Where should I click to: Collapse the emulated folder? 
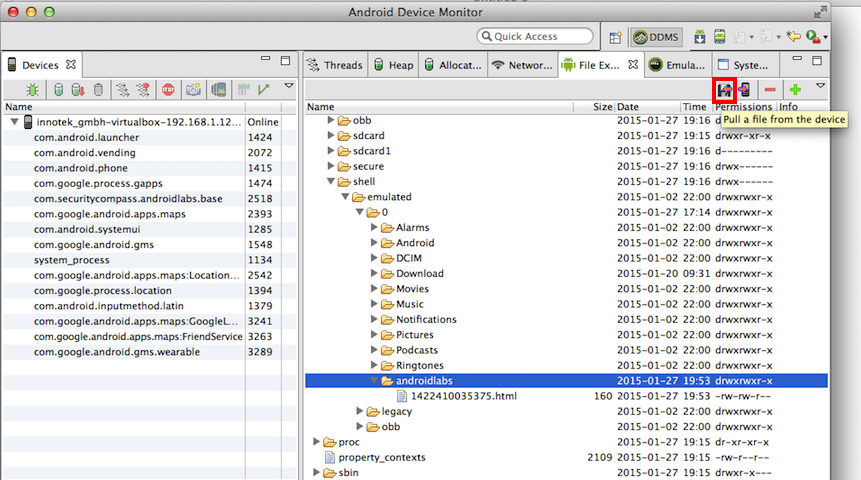[x=345, y=197]
